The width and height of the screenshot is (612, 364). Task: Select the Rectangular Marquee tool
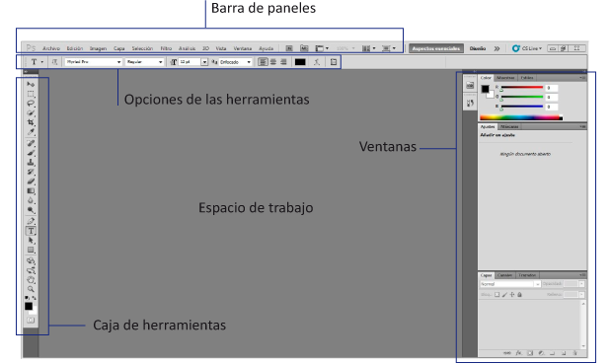(x=31, y=94)
